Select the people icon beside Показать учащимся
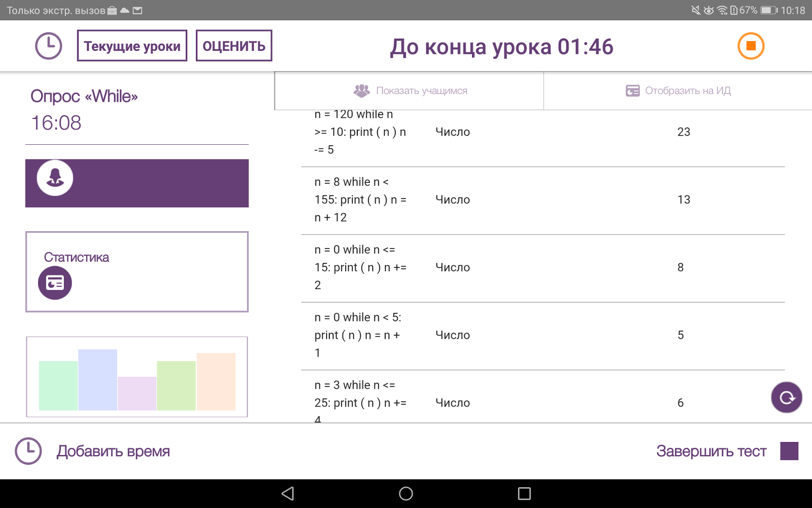812x508 pixels. 361,90
